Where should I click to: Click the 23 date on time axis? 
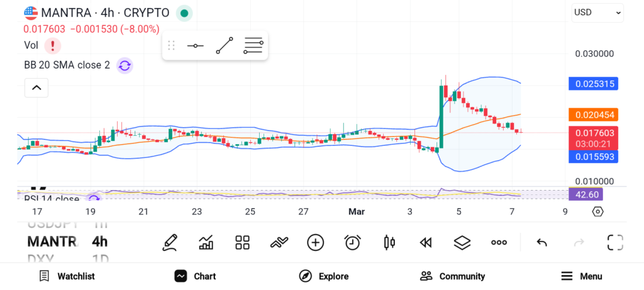[x=197, y=211]
